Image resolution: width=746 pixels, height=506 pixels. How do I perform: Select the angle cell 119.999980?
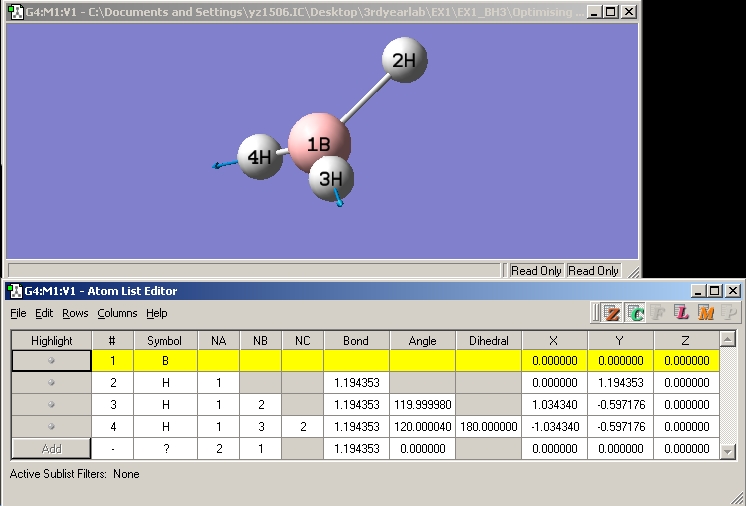(422, 405)
